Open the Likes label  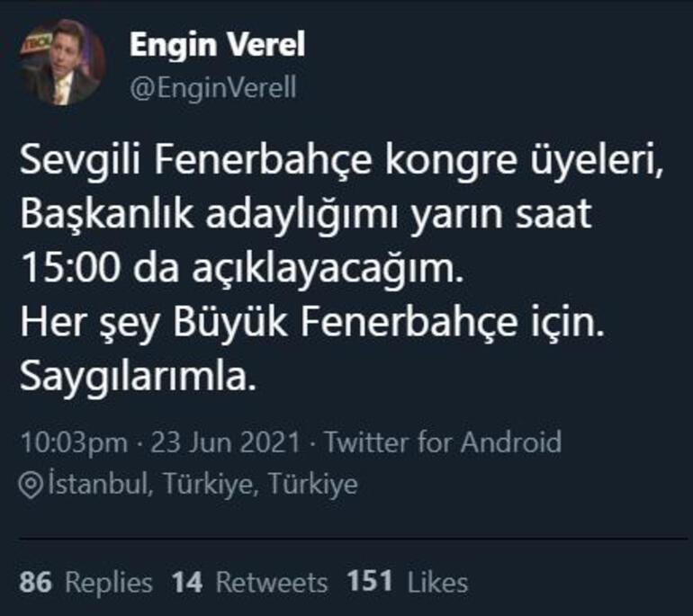click(438, 583)
